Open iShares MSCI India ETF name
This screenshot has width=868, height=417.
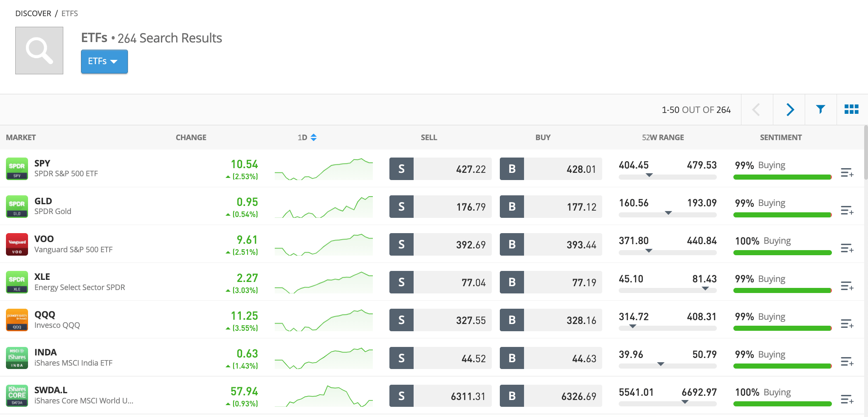(x=73, y=363)
